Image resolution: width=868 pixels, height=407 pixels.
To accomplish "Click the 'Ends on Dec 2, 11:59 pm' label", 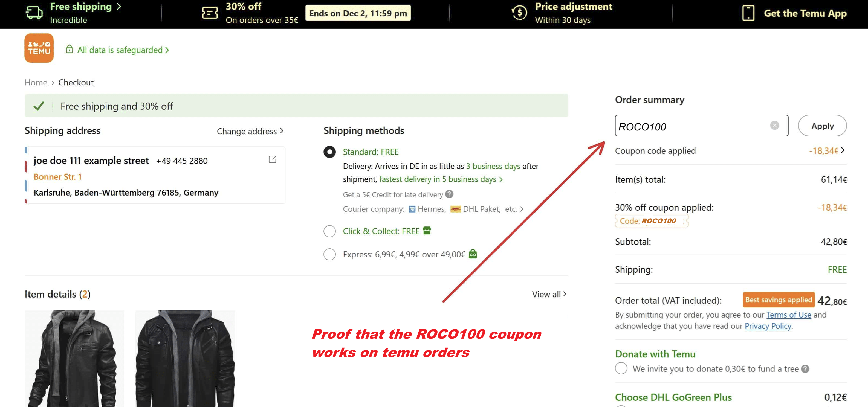I will (x=358, y=13).
